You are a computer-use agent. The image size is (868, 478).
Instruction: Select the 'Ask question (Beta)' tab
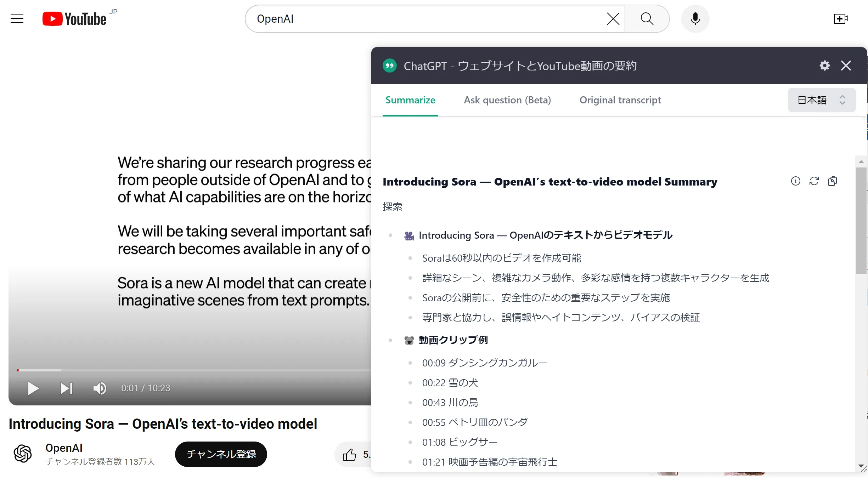[507, 100]
